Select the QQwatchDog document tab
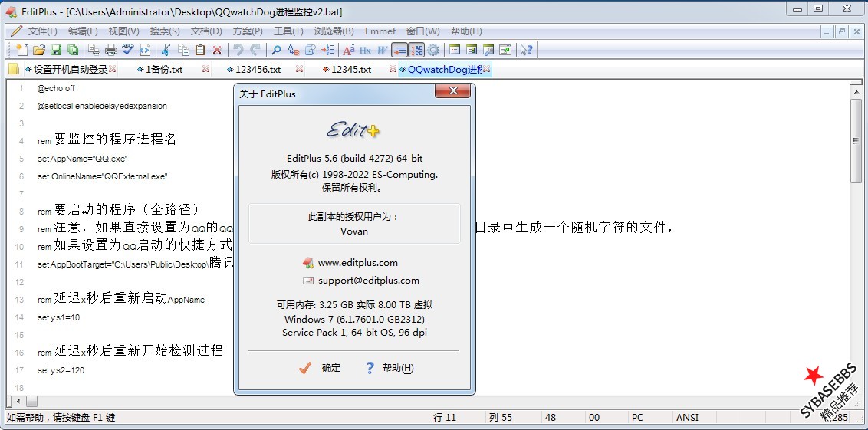 click(445, 70)
